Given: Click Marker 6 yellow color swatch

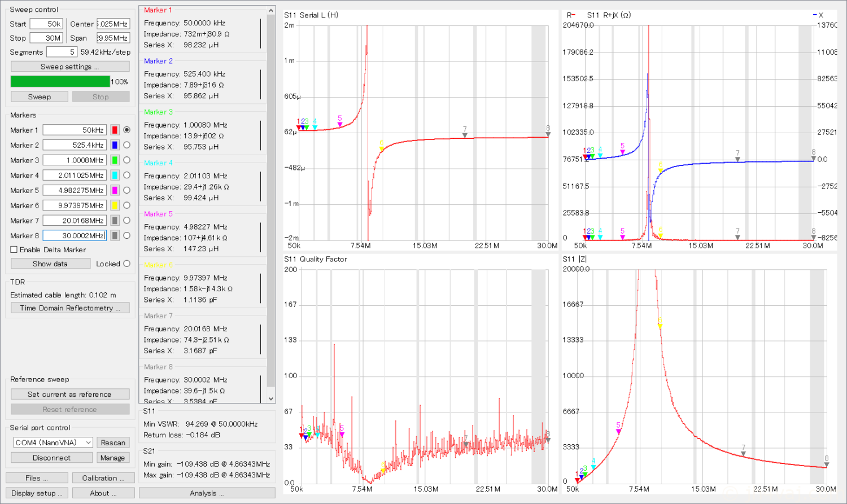Looking at the screenshot, I should [x=115, y=205].
